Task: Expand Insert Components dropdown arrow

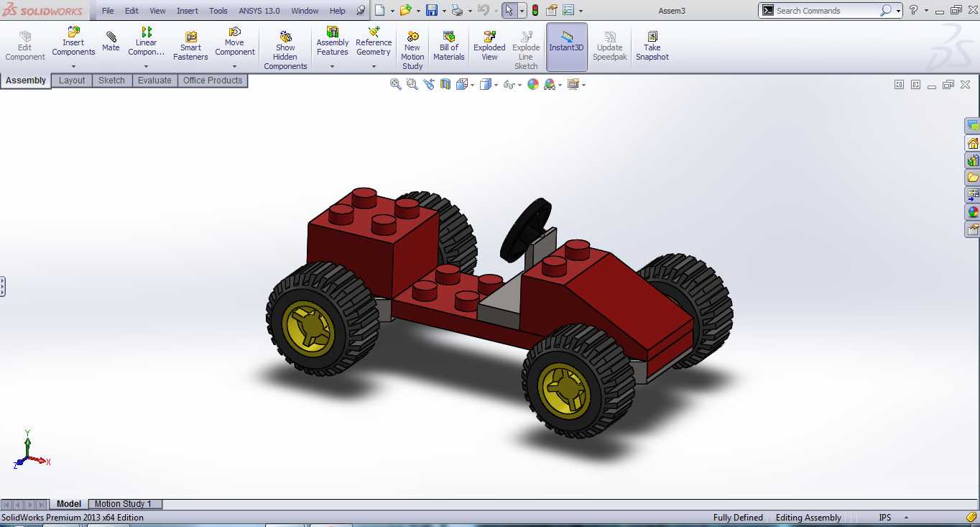Action: pyautogui.click(x=73, y=67)
